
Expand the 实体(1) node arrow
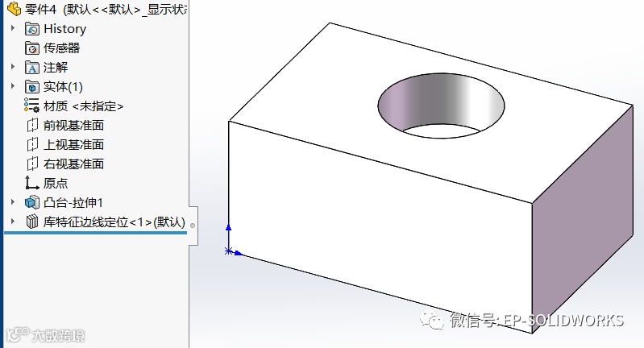13,85
